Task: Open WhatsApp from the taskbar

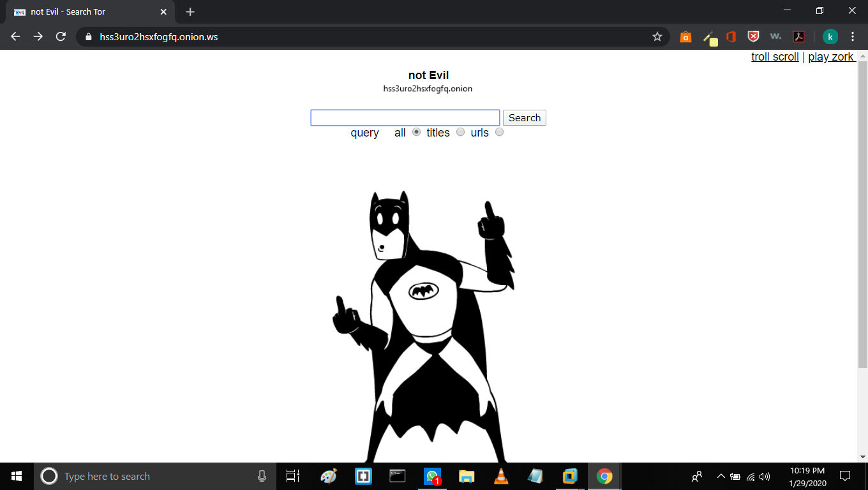Action: (432, 476)
